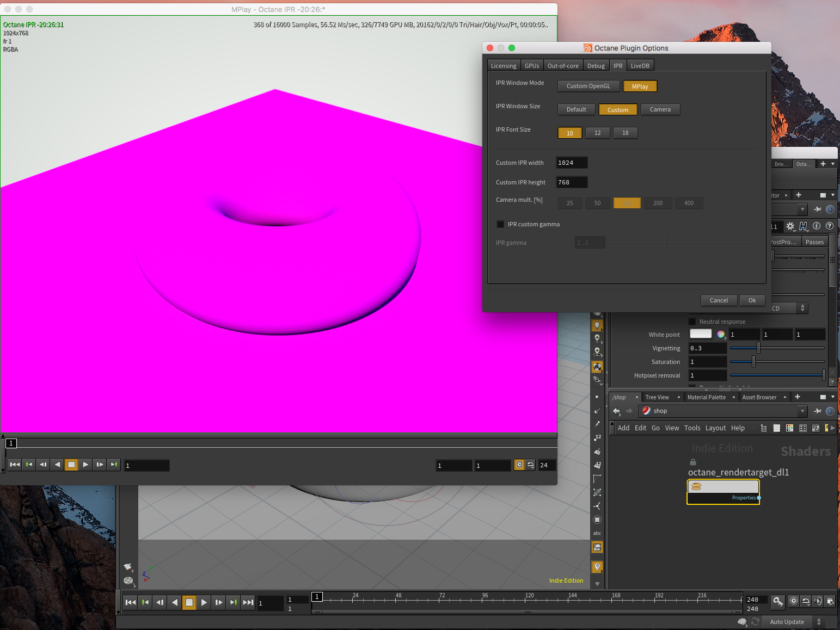Open the keyframe key icon on timeline
The height and width of the screenshot is (630, 840).
(778, 601)
